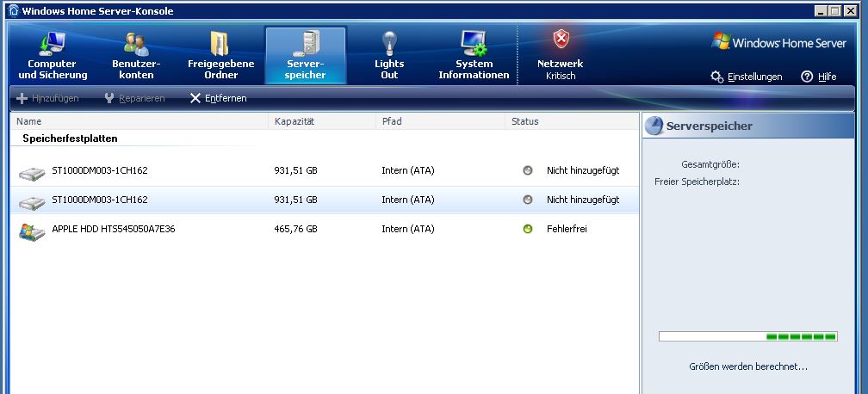
Task: Sort by Pfad column header
Action: click(x=440, y=121)
